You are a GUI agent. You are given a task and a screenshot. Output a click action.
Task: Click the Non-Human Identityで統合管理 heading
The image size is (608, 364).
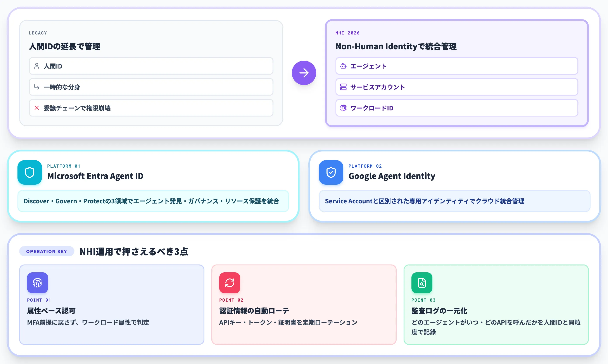pyautogui.click(x=396, y=46)
